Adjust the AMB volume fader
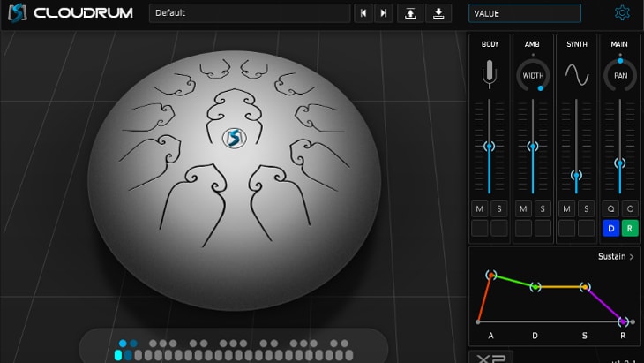The width and height of the screenshot is (644, 363). tap(533, 147)
